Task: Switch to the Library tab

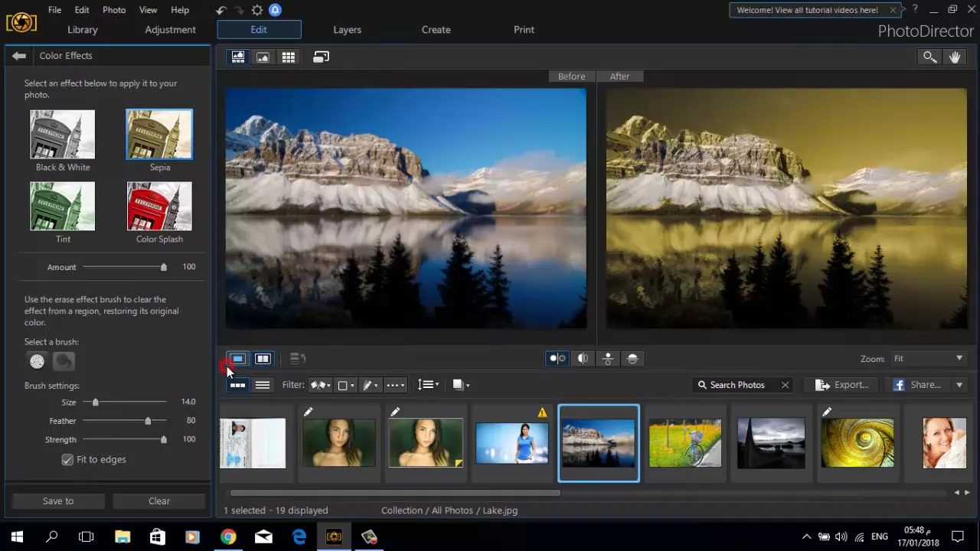Action: coord(83,30)
